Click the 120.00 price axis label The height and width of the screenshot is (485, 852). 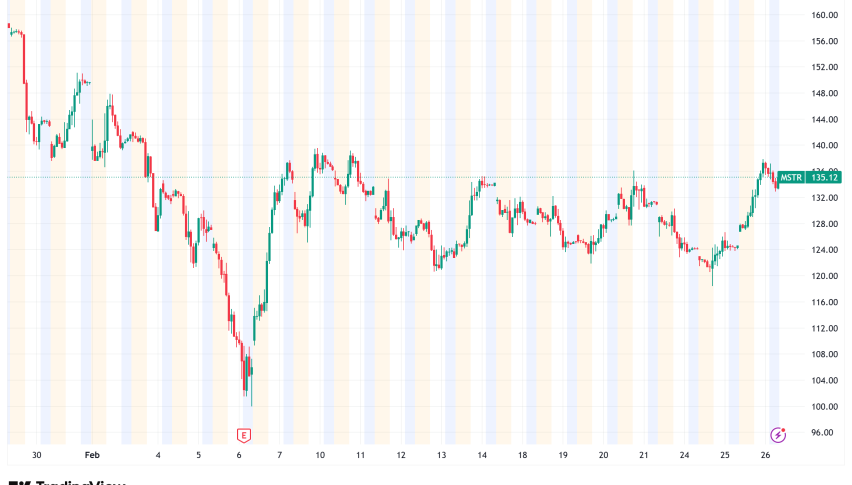click(824, 276)
